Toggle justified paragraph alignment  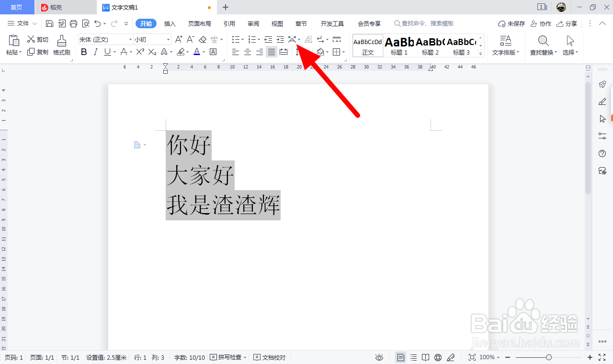271,52
